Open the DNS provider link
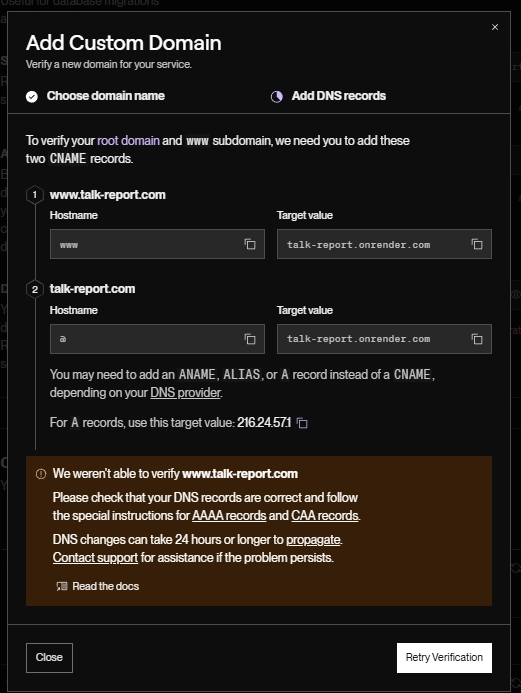Viewport: 521px width, 693px height. coord(185,392)
